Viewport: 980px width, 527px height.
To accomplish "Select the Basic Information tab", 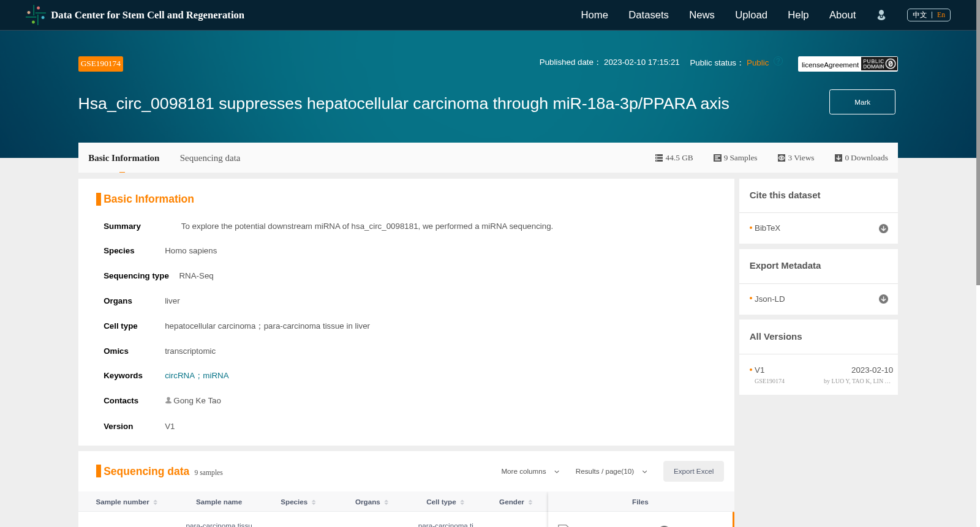I will (x=124, y=158).
